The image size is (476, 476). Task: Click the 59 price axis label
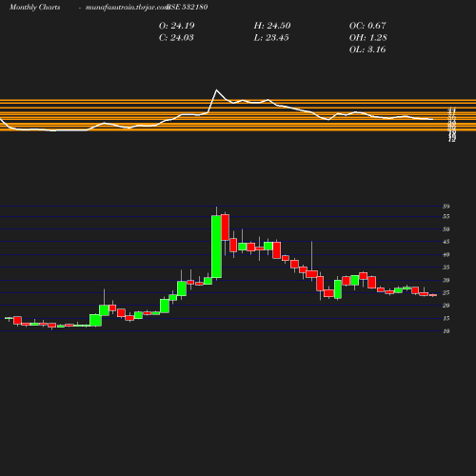click(446, 207)
